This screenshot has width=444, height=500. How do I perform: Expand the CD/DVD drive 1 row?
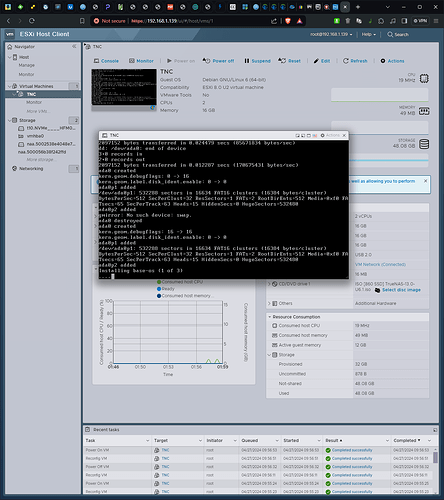(269, 284)
